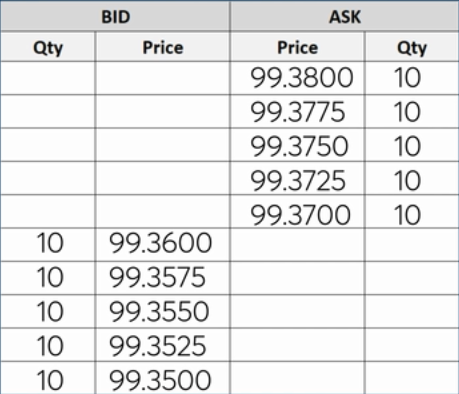Click the best ask price 99.3700
Image resolution: width=459 pixels, height=394 pixels.
pyautogui.click(x=300, y=215)
